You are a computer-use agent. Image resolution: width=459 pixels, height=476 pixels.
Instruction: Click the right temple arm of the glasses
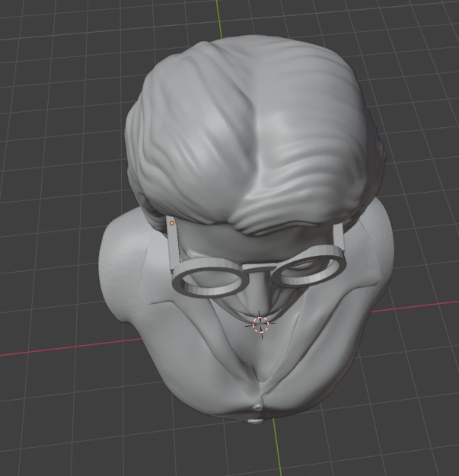[x=339, y=237]
